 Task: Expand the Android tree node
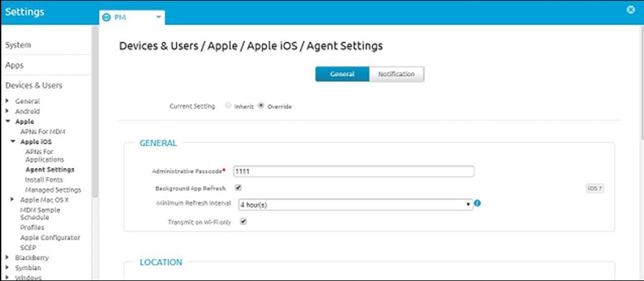(x=6, y=111)
